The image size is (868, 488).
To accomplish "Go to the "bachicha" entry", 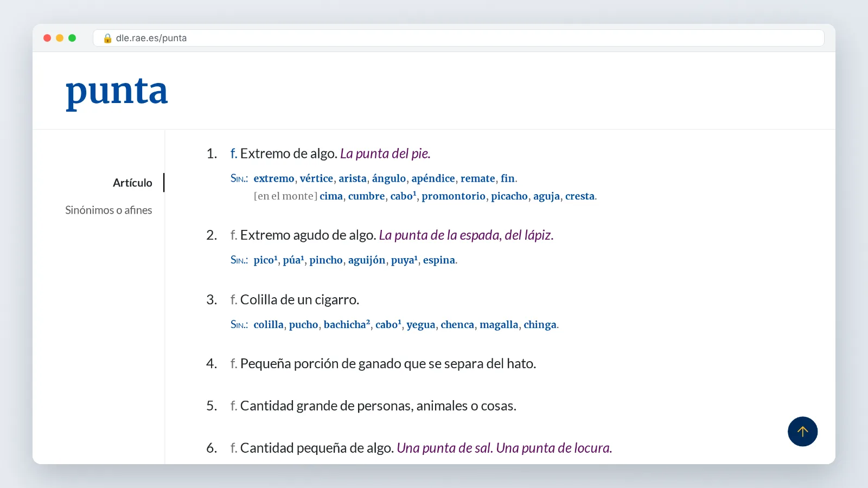I will (347, 324).
